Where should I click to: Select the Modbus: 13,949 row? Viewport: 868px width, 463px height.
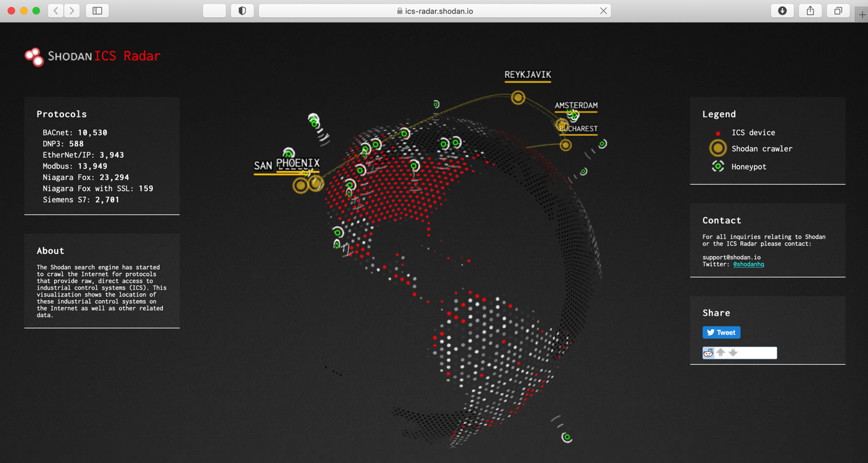[75, 166]
